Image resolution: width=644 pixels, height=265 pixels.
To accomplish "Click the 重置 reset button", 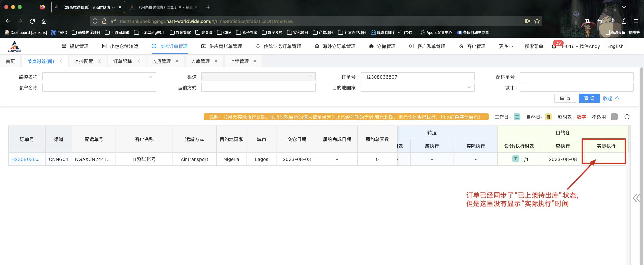I will pos(565,98).
